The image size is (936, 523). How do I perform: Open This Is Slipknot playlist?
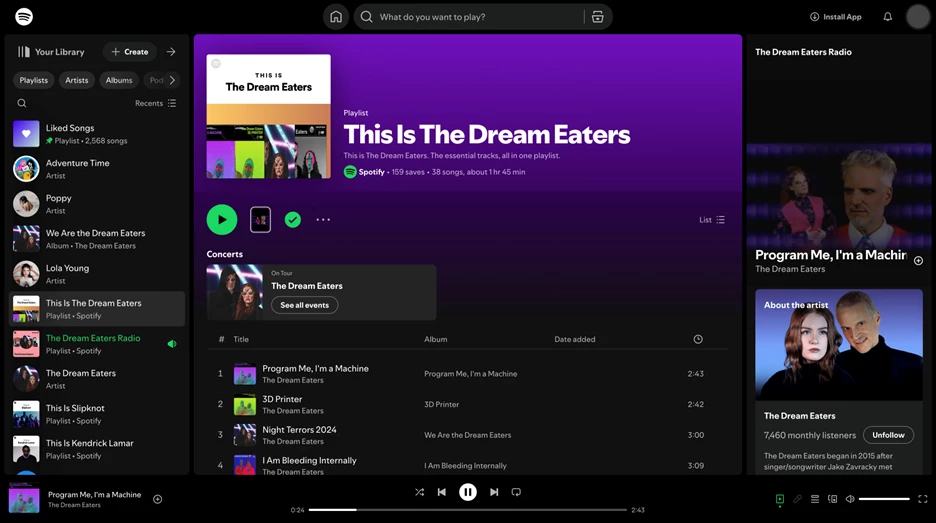coord(97,414)
